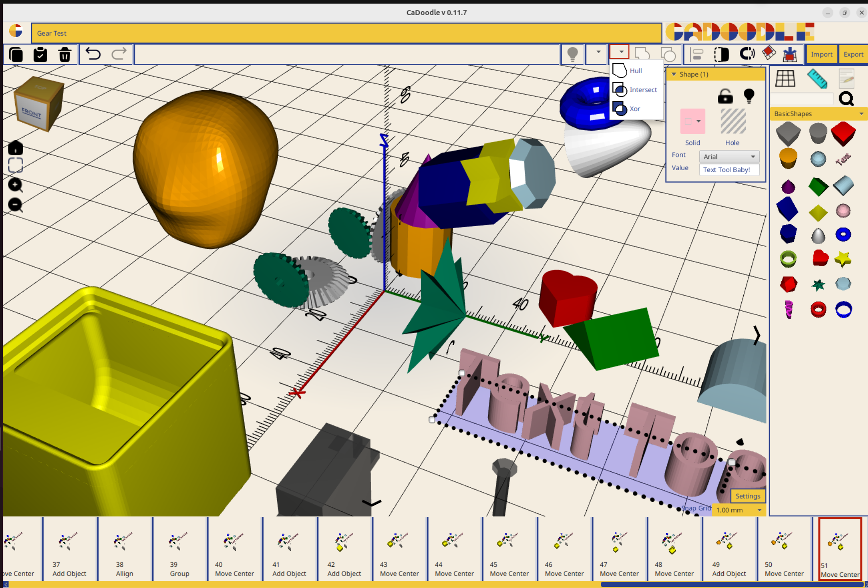Click the Mirror tool icon
The height and width of the screenshot is (588, 868).
(721, 54)
